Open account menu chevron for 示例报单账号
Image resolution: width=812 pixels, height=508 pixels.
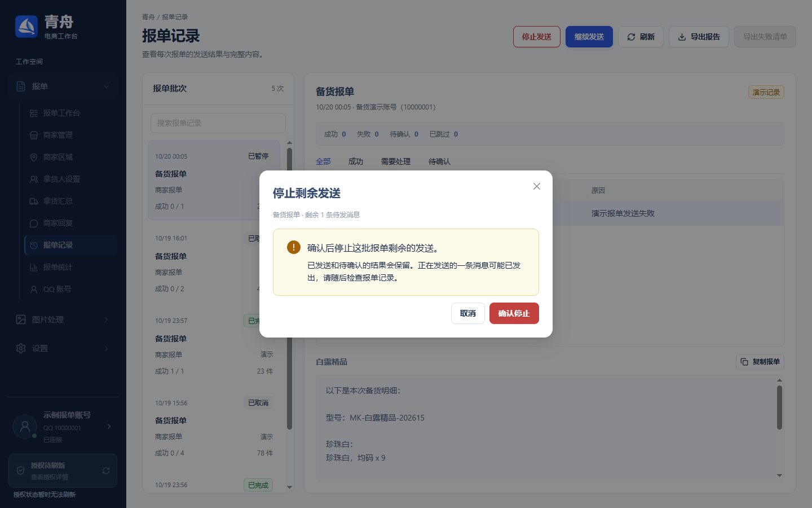[x=109, y=426]
